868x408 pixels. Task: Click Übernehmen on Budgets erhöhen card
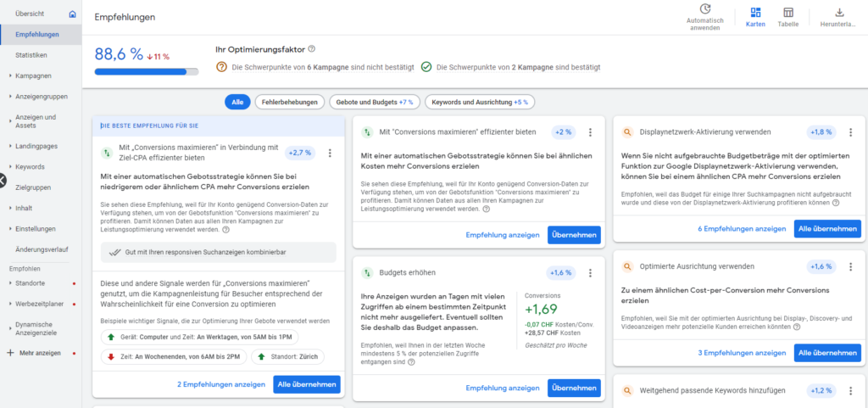pos(574,388)
